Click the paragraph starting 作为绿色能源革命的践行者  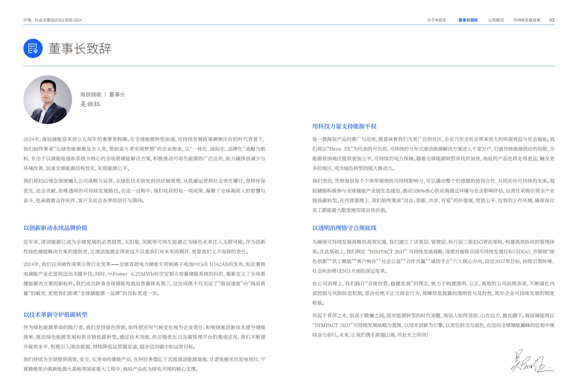[144, 337]
